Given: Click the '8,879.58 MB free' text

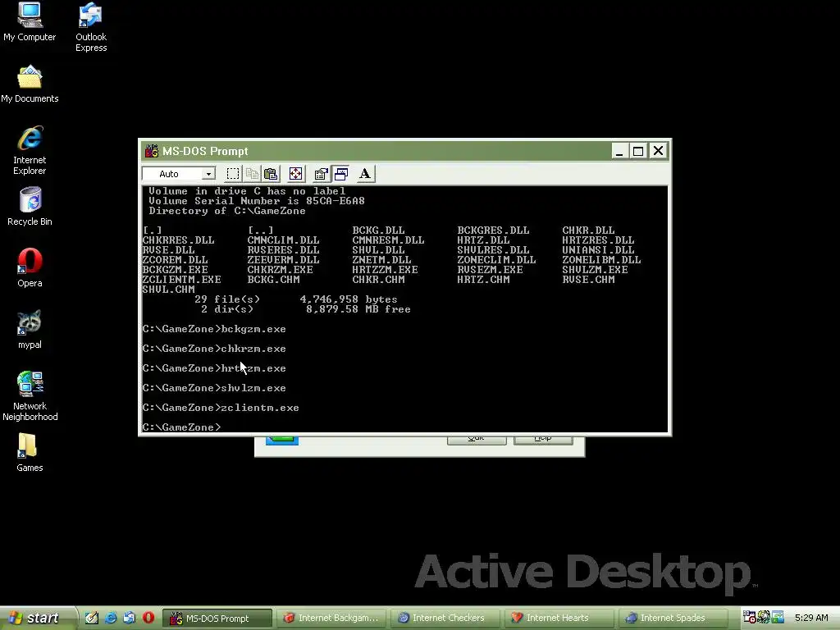Looking at the screenshot, I should coord(358,309).
